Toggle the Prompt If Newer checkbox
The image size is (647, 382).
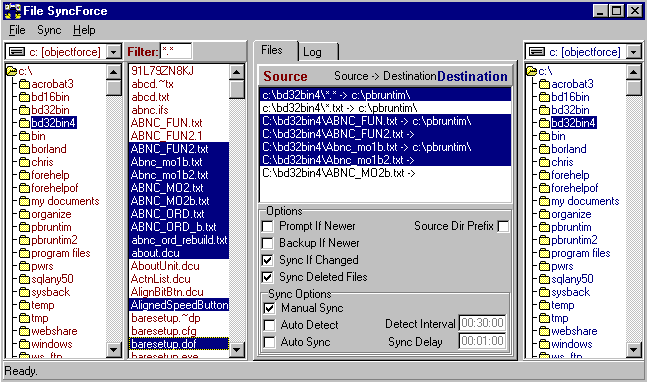(268, 226)
